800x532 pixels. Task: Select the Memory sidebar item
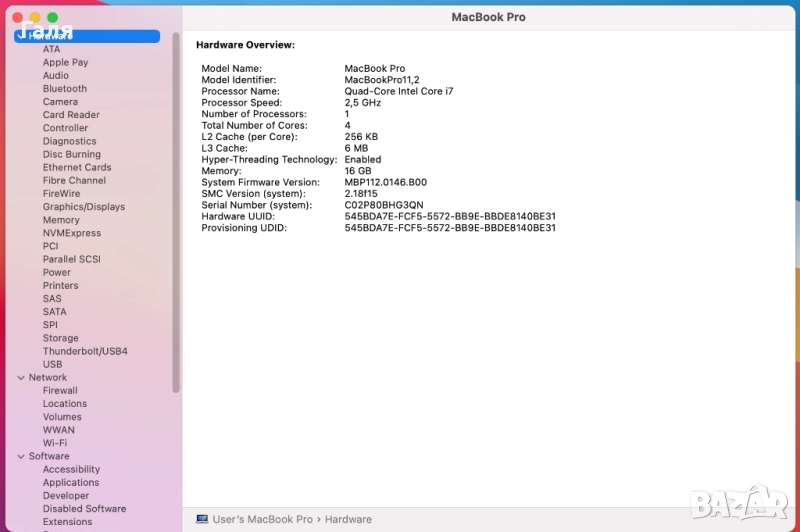click(x=61, y=220)
